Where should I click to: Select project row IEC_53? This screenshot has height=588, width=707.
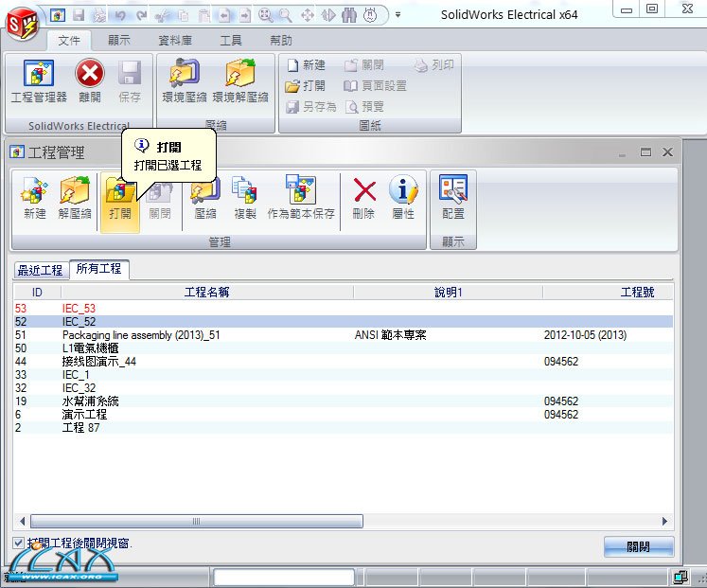[344, 309]
